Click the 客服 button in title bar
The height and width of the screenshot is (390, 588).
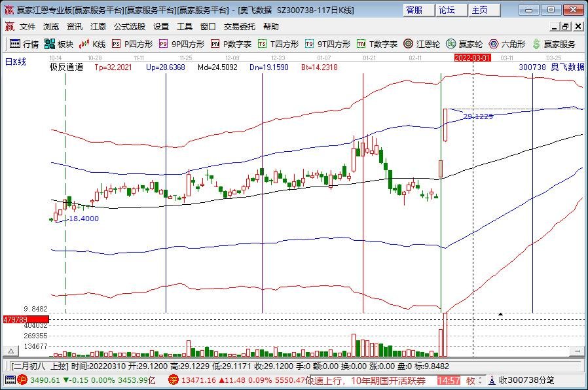click(414, 10)
